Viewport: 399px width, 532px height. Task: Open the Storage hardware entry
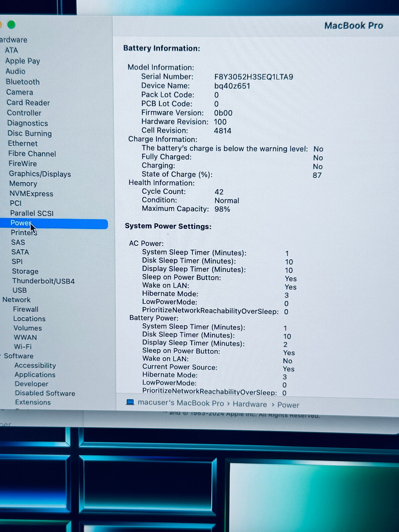pos(25,271)
